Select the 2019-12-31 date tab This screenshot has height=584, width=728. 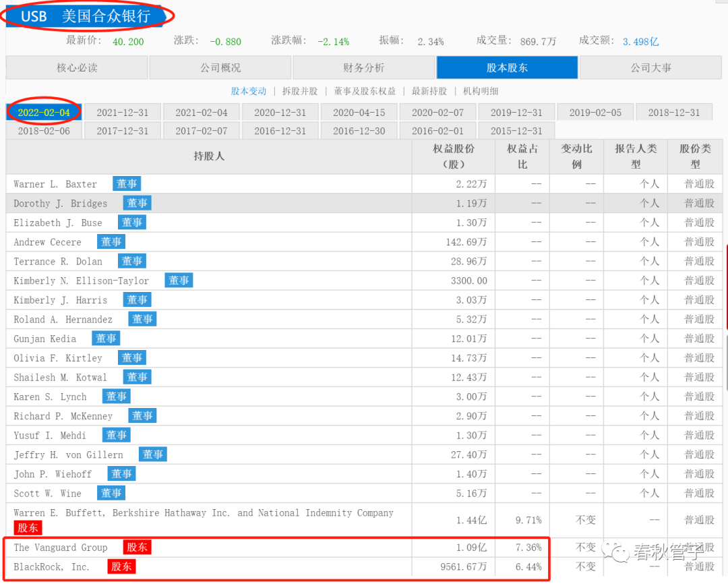[516, 113]
